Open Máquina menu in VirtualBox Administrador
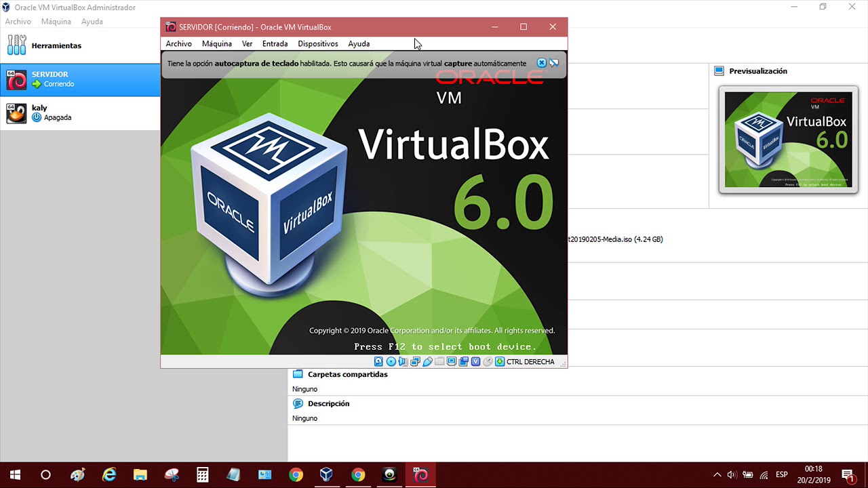The height and width of the screenshot is (488, 868). [x=56, y=22]
